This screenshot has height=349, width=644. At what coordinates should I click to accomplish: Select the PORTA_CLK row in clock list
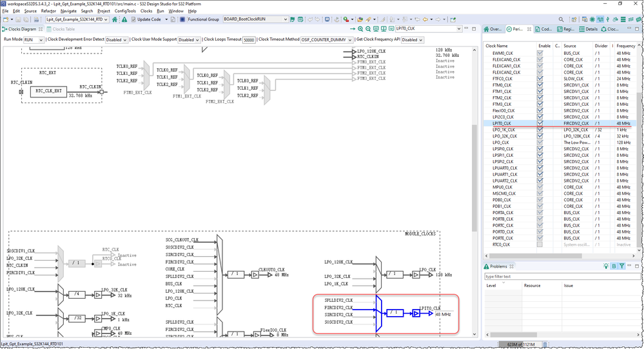click(502, 213)
